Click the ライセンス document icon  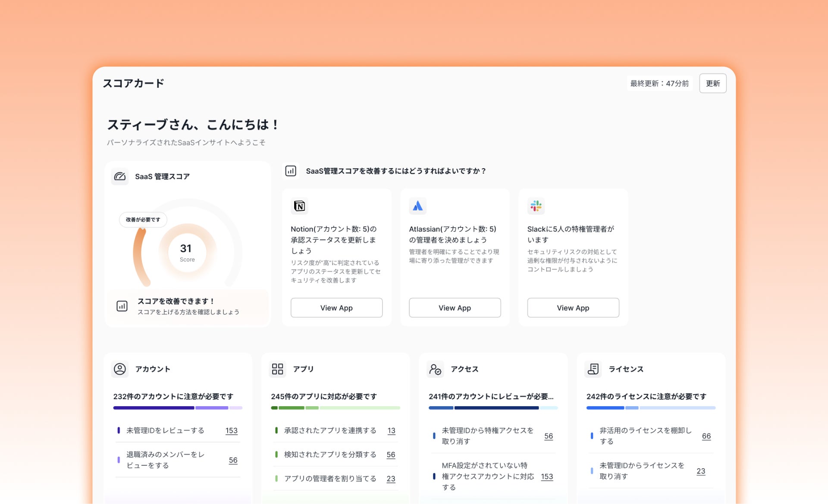tap(593, 369)
